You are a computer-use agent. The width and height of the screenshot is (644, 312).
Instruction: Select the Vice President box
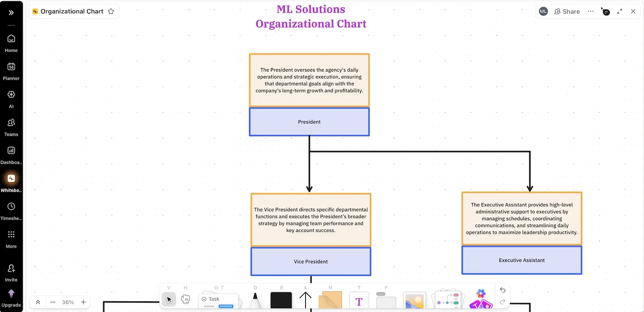(311, 261)
